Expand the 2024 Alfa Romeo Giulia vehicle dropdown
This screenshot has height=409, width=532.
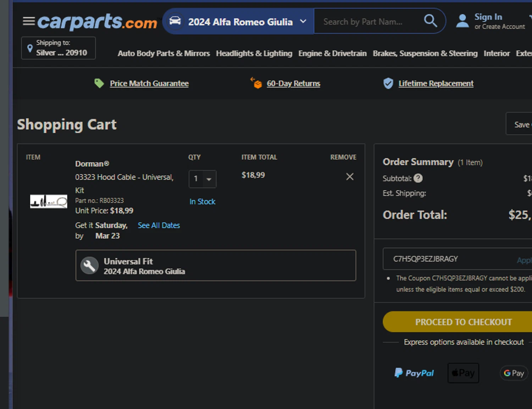[x=238, y=21]
